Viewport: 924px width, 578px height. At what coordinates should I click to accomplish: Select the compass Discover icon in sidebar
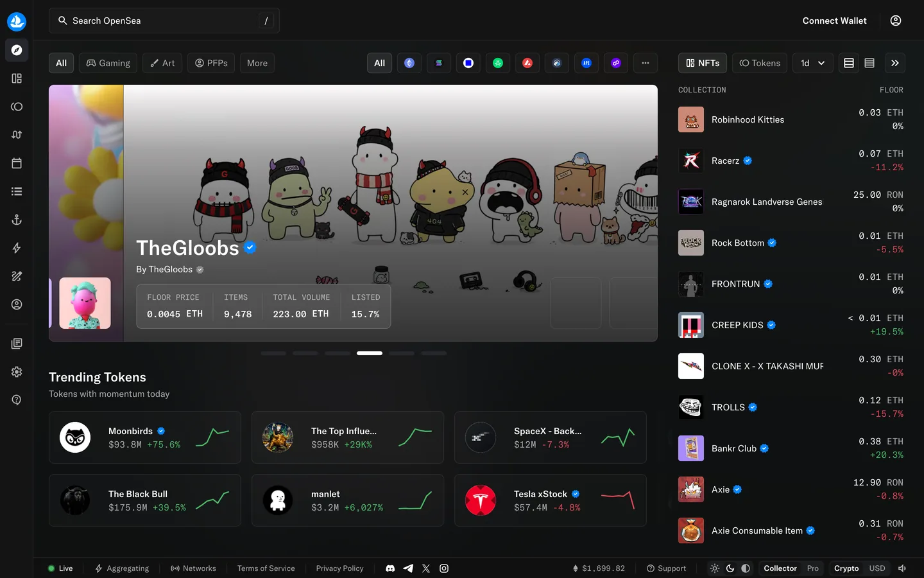17,50
